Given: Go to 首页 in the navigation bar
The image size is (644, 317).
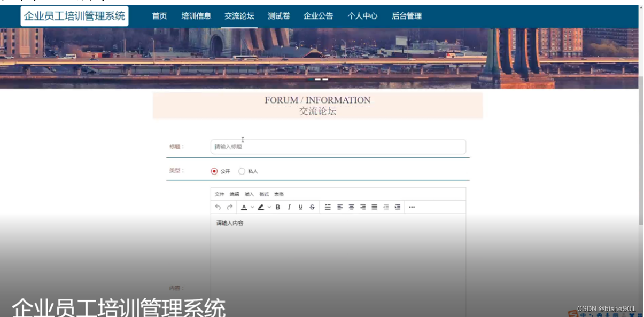Looking at the screenshot, I should [x=159, y=16].
